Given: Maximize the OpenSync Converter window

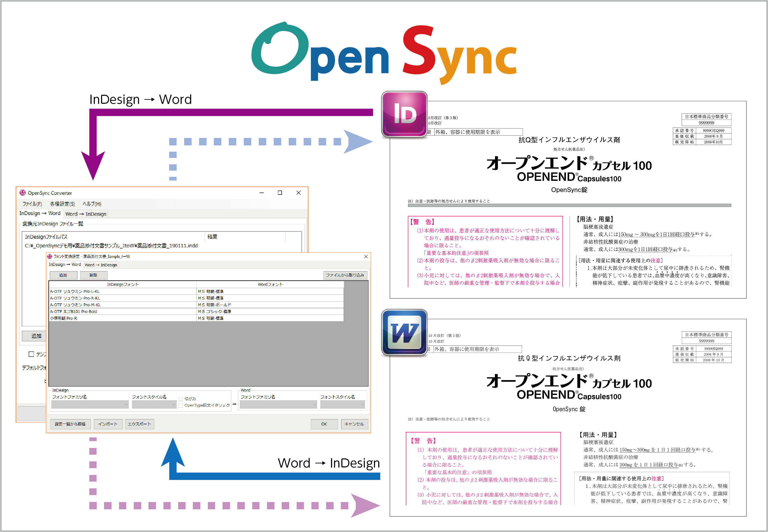Looking at the screenshot, I should point(280,193).
